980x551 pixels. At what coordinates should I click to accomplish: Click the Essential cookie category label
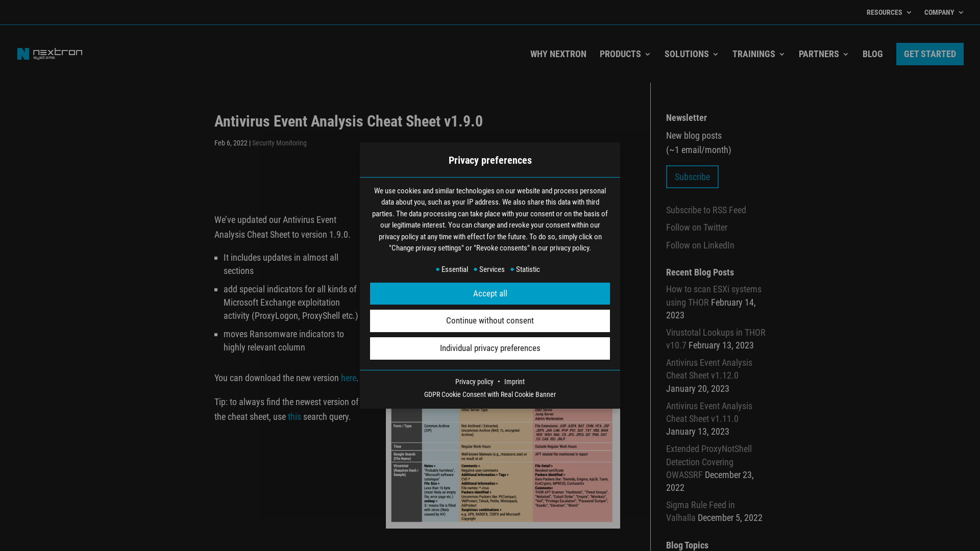point(454,269)
